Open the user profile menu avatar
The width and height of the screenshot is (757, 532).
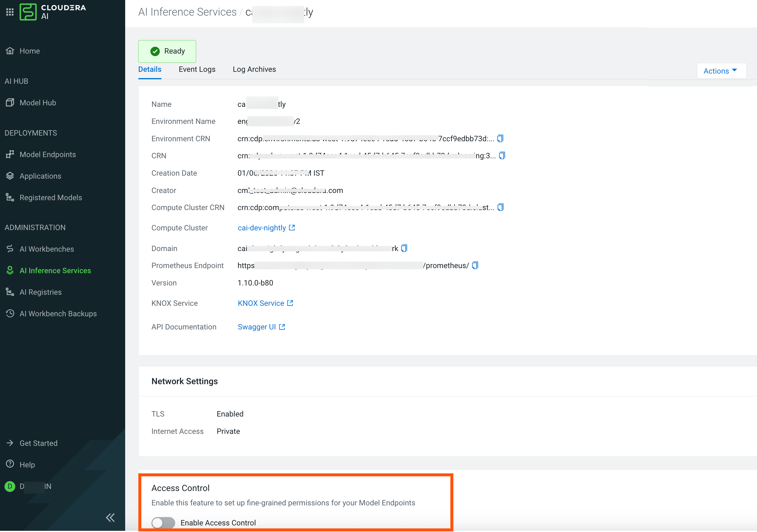click(10, 486)
